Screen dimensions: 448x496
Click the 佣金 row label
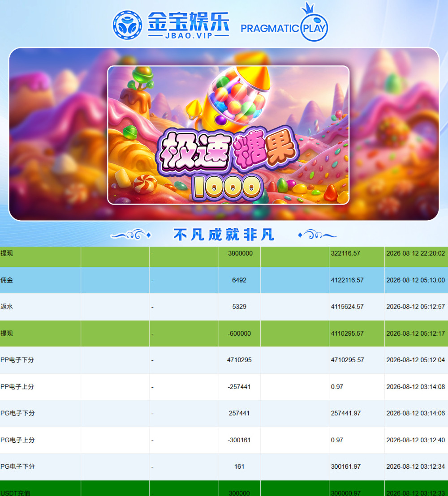pos(7,280)
